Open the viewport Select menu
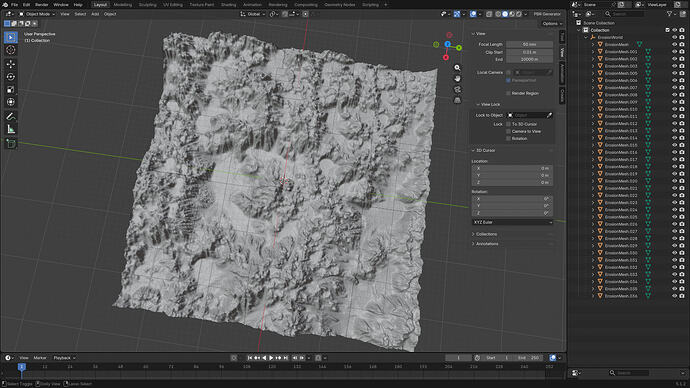The height and width of the screenshot is (388, 690). [x=80, y=14]
